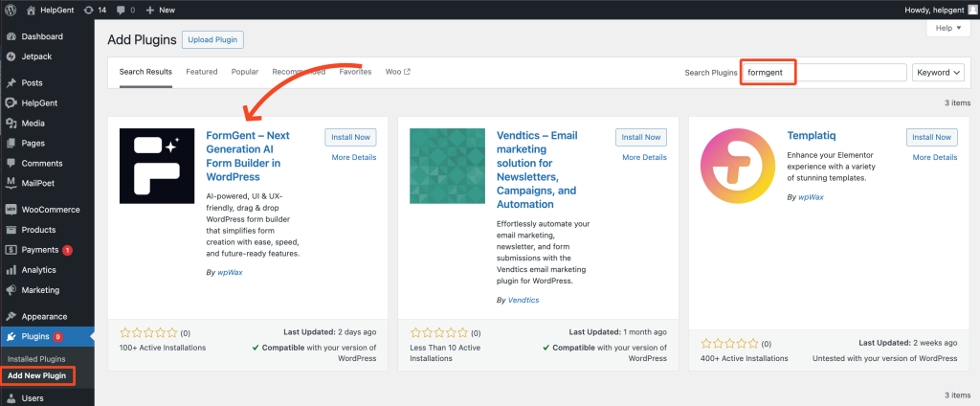Image resolution: width=980 pixels, height=406 pixels.
Task: Open the Keyword search type dropdown
Action: tap(938, 73)
